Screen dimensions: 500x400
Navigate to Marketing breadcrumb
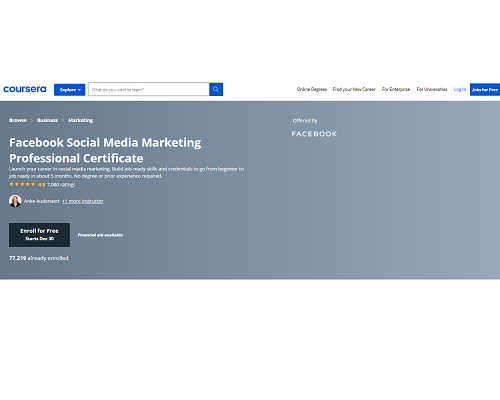pyautogui.click(x=81, y=120)
